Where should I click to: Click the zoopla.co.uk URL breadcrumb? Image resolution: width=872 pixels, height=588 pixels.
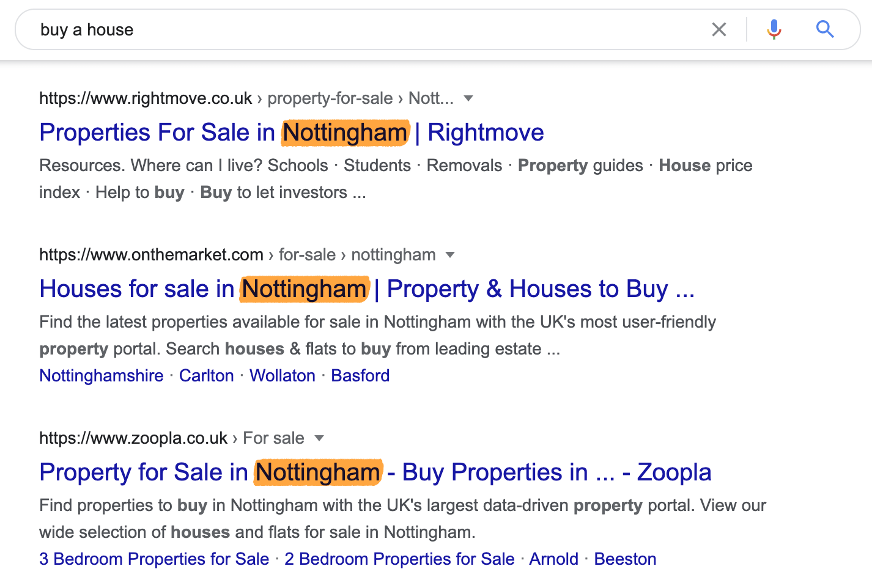click(172, 438)
